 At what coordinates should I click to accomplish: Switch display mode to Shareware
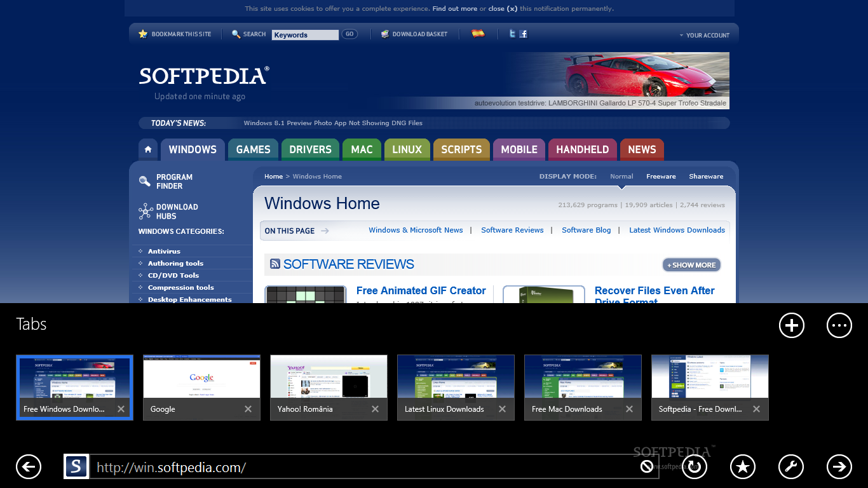[706, 176]
